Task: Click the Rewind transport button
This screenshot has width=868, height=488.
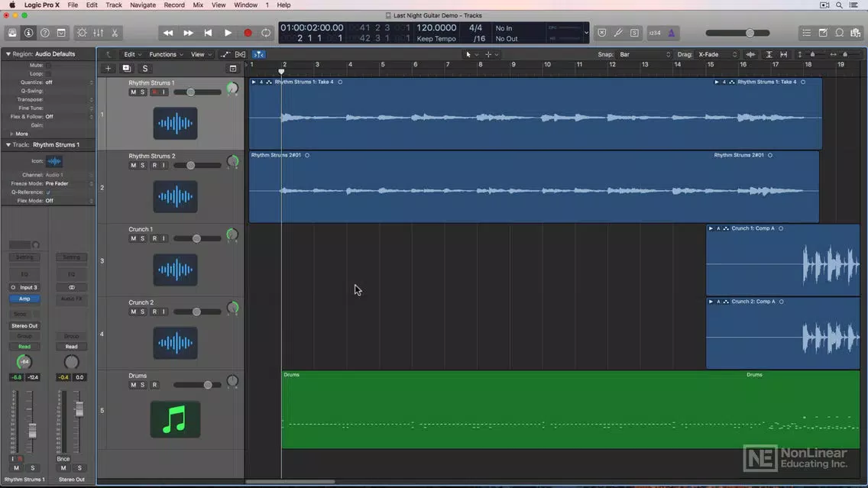Action: click(168, 33)
